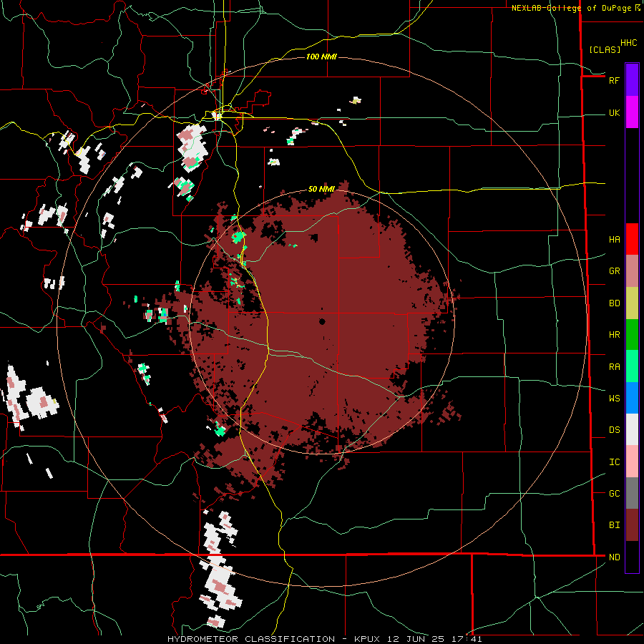Image resolution: width=644 pixels, height=644 pixels.
Task: Pick the blue WS legend swatch
Action: tap(632, 398)
